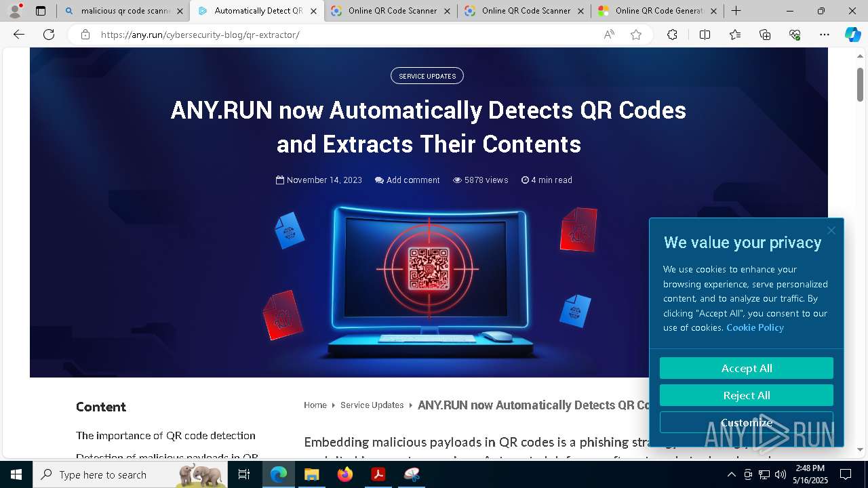Toggle Split screen icon
The image size is (868, 488).
click(x=705, y=35)
